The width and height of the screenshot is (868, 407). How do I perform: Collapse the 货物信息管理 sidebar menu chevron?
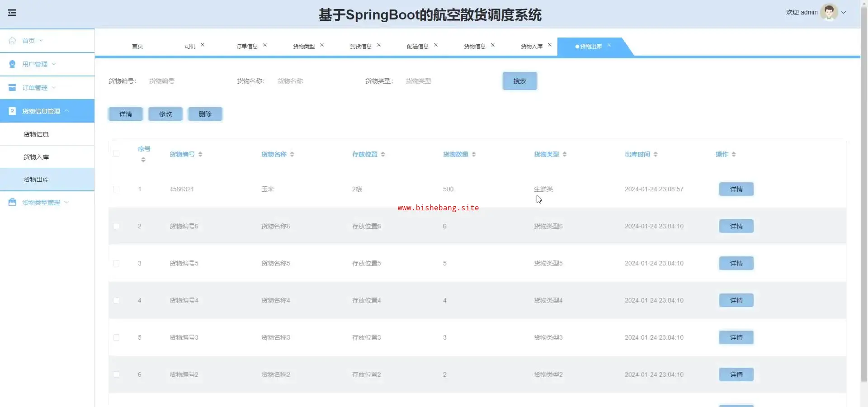tap(66, 111)
